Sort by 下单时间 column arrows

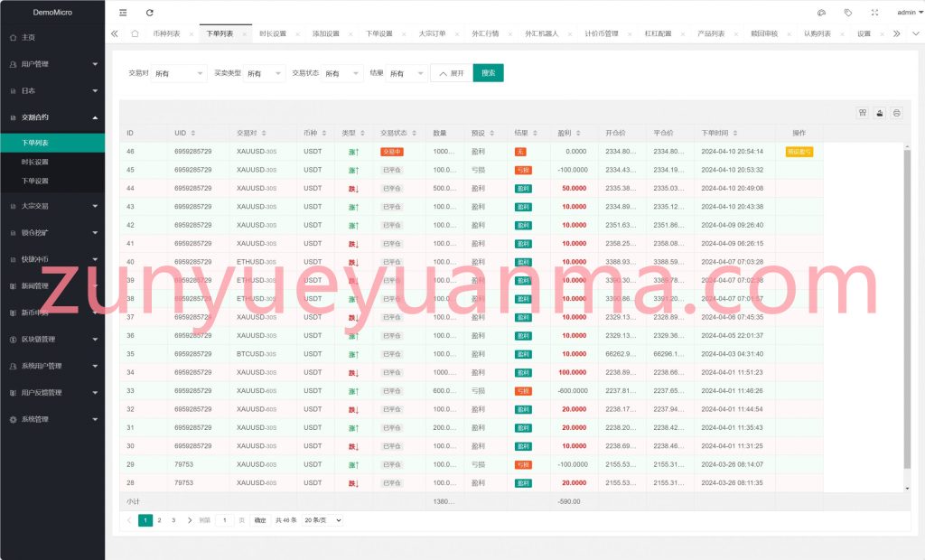click(x=735, y=134)
